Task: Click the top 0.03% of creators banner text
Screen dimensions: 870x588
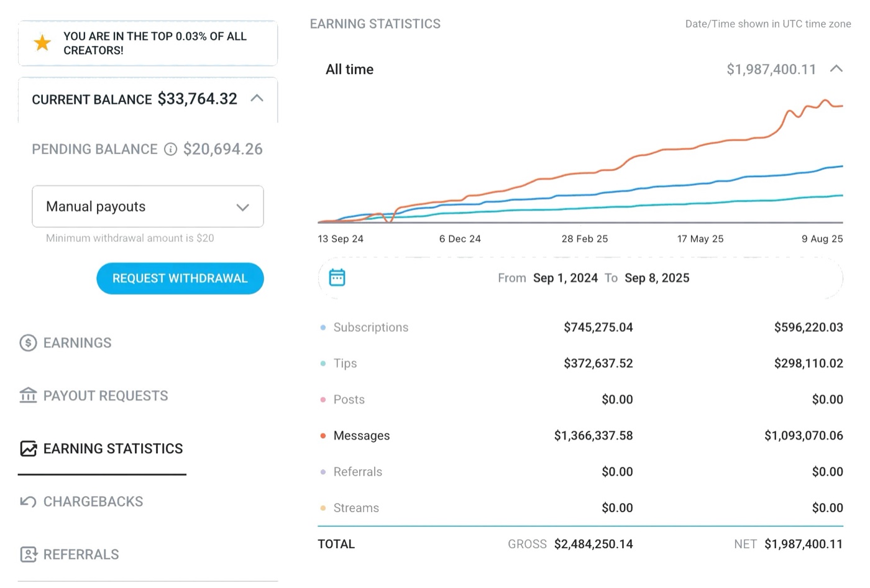Action: pyautogui.click(x=155, y=44)
